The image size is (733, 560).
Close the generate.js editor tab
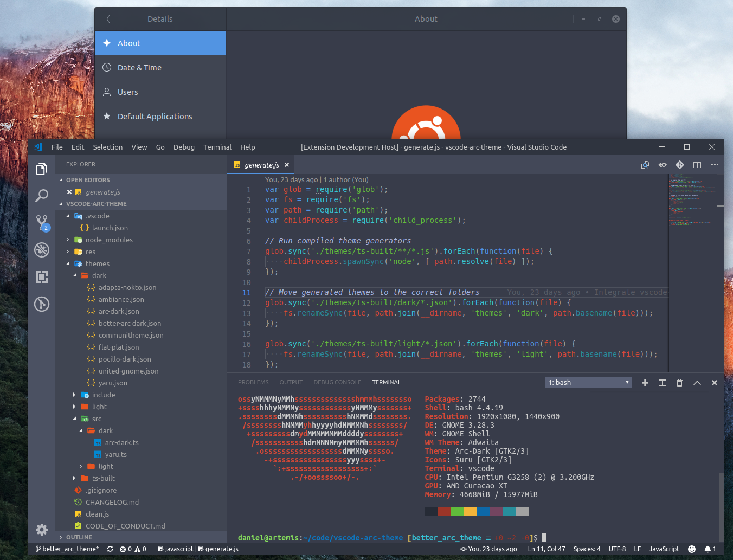287,165
